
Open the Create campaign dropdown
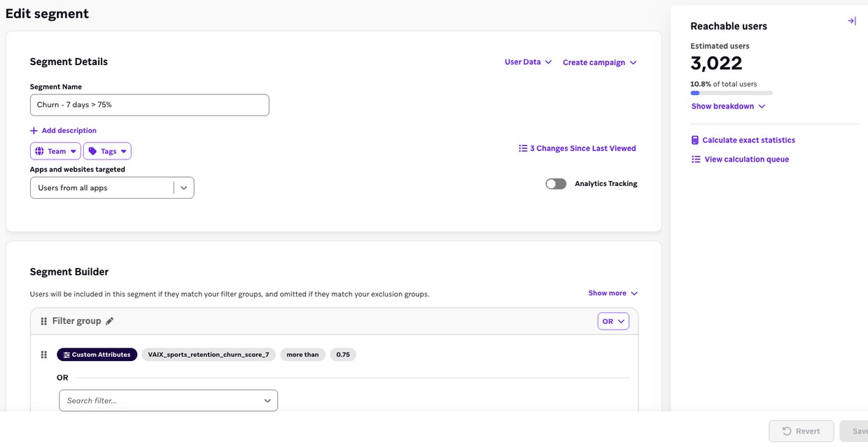pos(599,62)
